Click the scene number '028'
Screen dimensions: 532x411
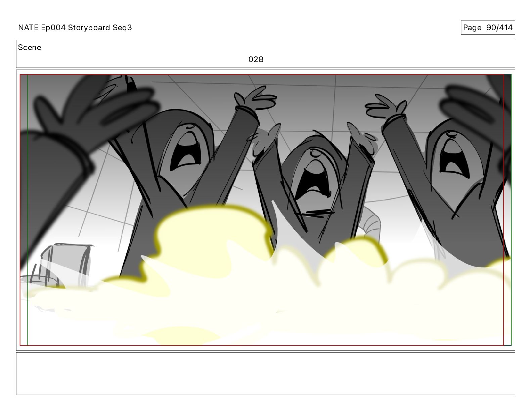(x=256, y=59)
